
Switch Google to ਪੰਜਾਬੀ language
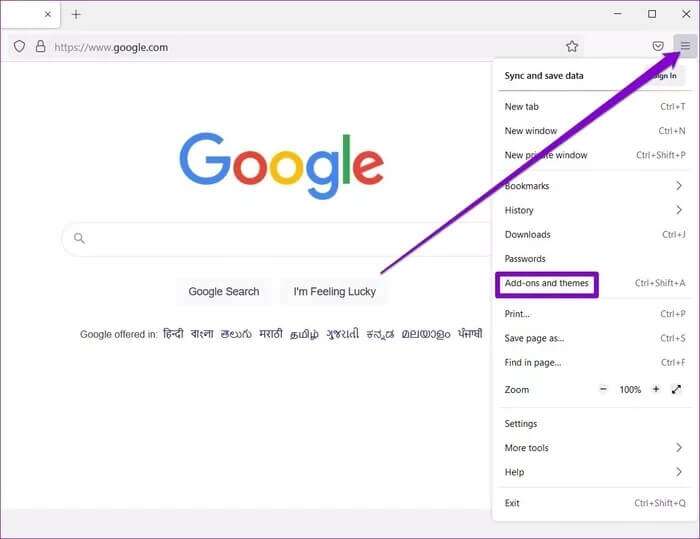point(470,334)
